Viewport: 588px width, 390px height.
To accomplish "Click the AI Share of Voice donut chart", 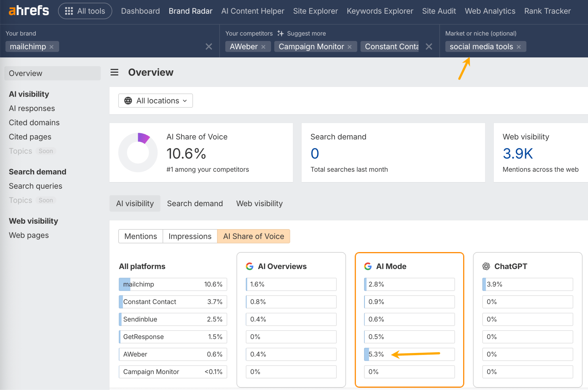I will click(x=138, y=152).
